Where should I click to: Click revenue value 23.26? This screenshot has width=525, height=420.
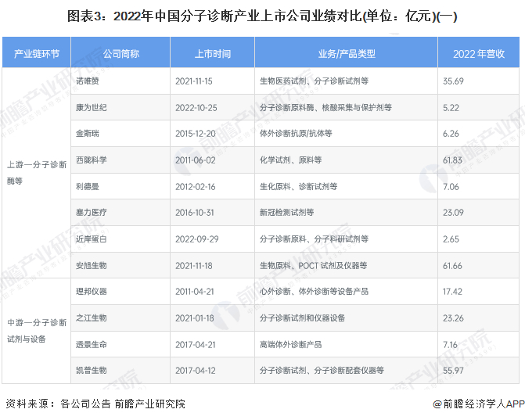453,318
